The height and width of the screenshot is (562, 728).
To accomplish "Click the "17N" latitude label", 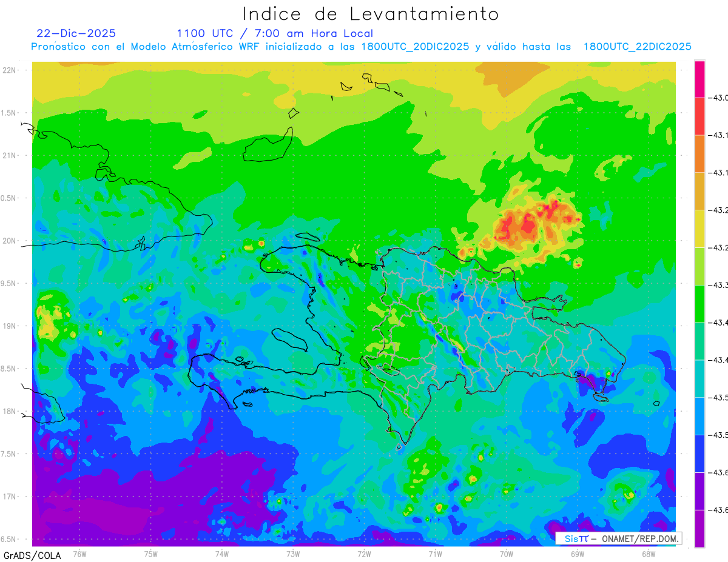I will pyautogui.click(x=10, y=497).
